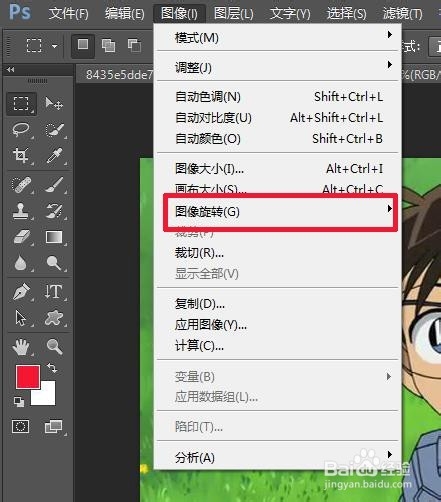This screenshot has height=502, width=441.
Task: Choose 自动颜色(O)
Action: pos(277,138)
